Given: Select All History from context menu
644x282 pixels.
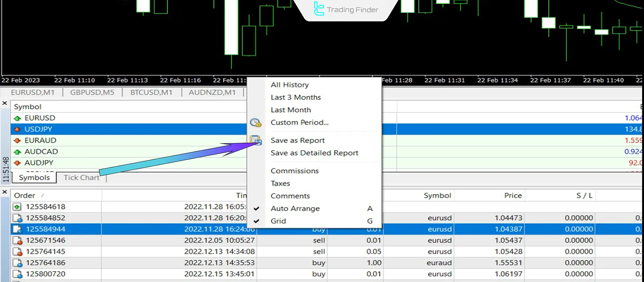Looking at the screenshot, I should [x=289, y=85].
